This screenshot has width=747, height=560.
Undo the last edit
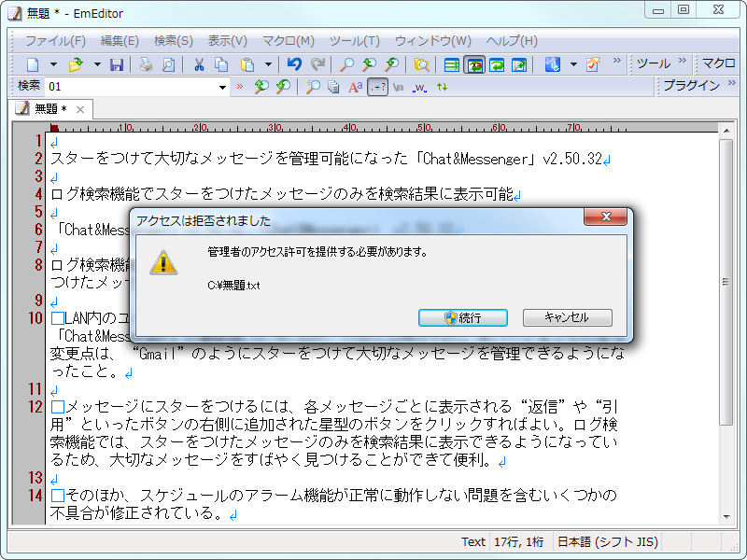click(x=295, y=65)
